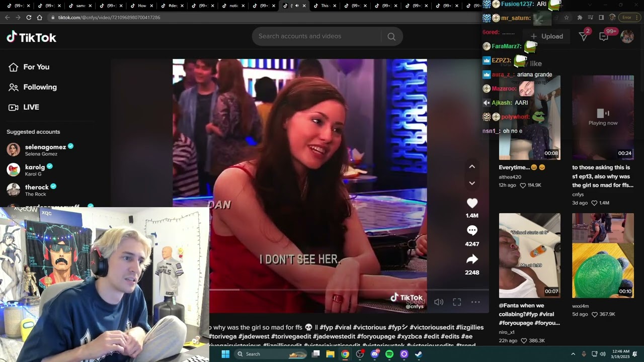Click the browser back arrow
This screenshot has height=362, width=644.
tap(7, 17)
